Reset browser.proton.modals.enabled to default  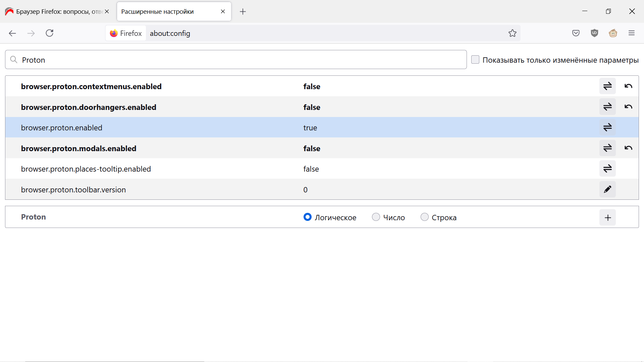(x=628, y=148)
